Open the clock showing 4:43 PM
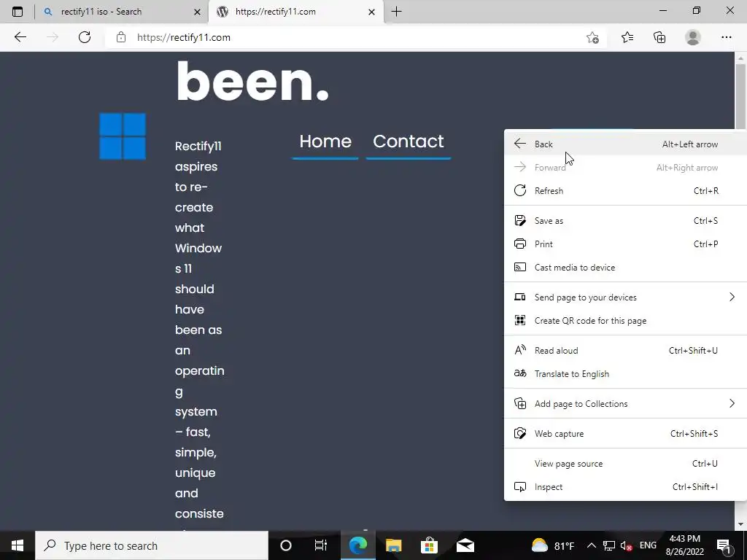Image resolution: width=747 pixels, height=560 pixels. tap(684, 545)
